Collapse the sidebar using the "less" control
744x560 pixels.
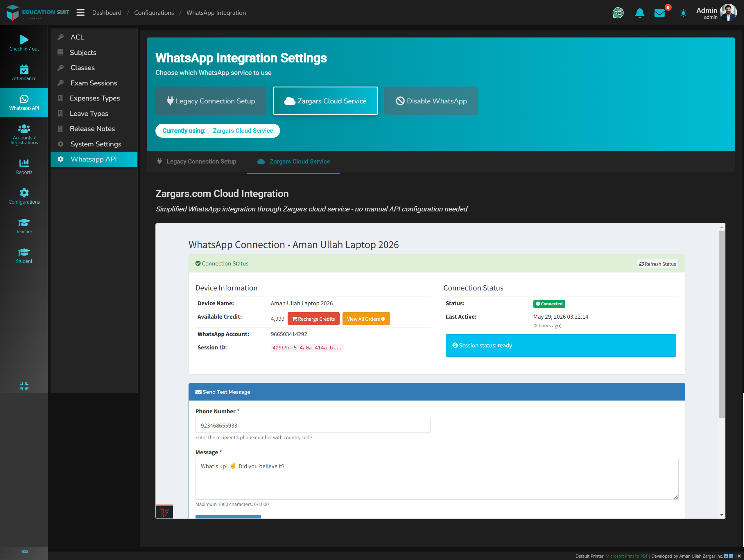tap(24, 551)
